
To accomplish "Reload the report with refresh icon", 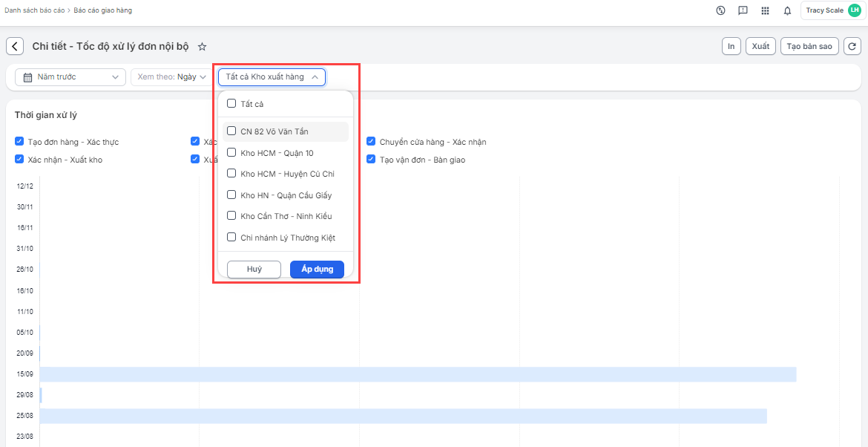I will click(x=852, y=46).
